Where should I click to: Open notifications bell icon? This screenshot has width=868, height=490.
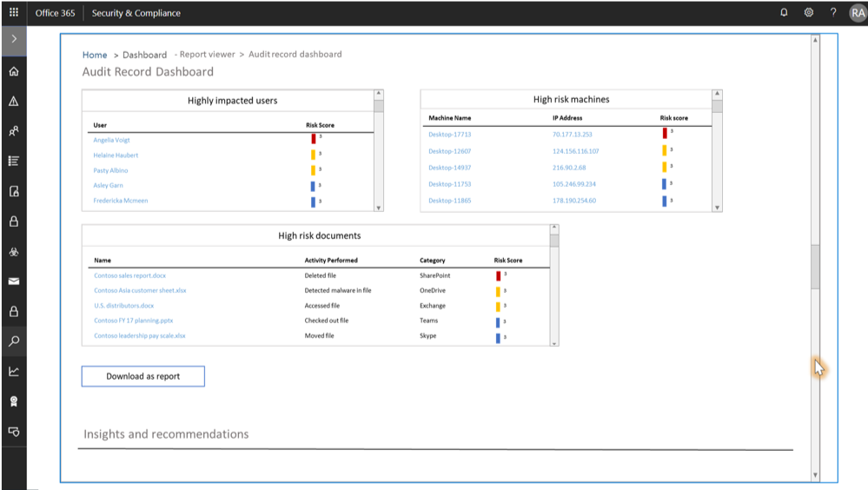(x=784, y=12)
